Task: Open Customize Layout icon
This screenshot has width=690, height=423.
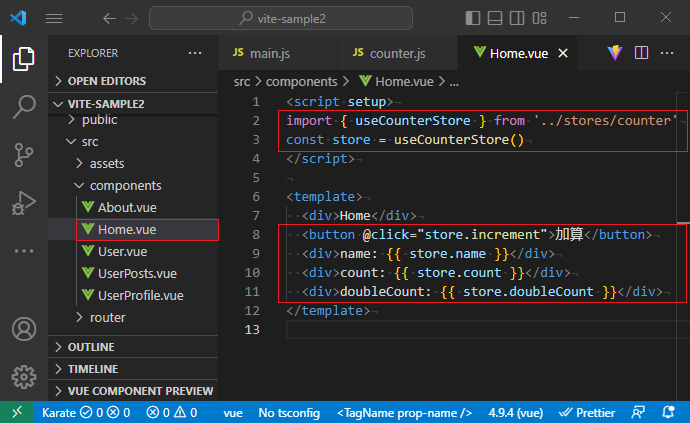Action: coord(539,18)
